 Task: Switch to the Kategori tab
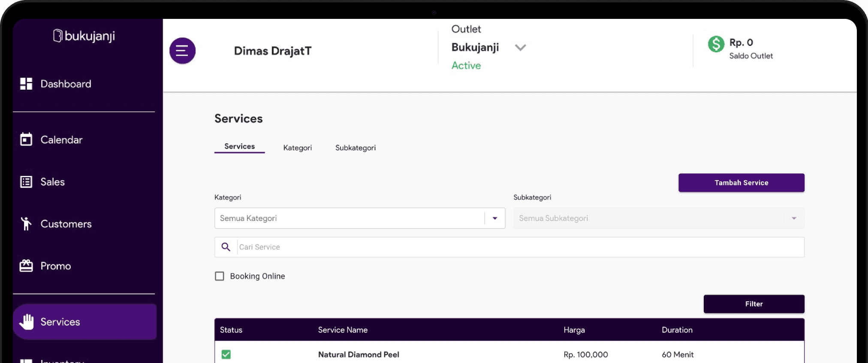point(297,148)
